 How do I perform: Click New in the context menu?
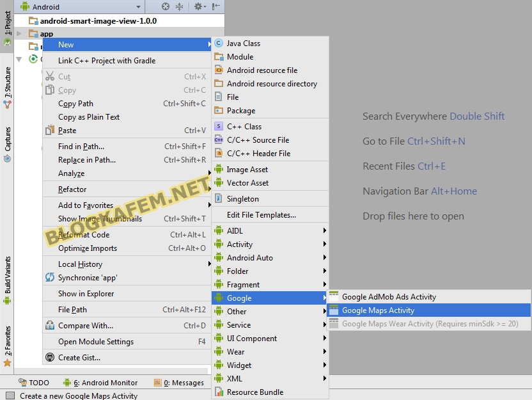127,45
